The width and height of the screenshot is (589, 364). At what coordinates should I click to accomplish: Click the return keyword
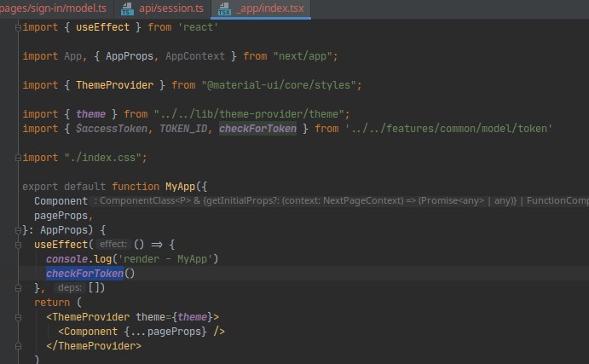(52, 303)
